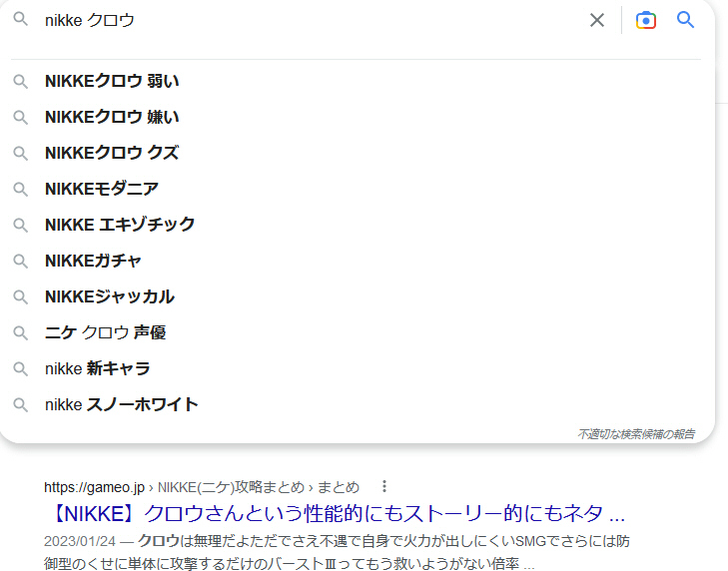Screen dimensions: 728x571
Task: Open the 【NIKKE】クロウさん result title
Action: [x=337, y=513]
